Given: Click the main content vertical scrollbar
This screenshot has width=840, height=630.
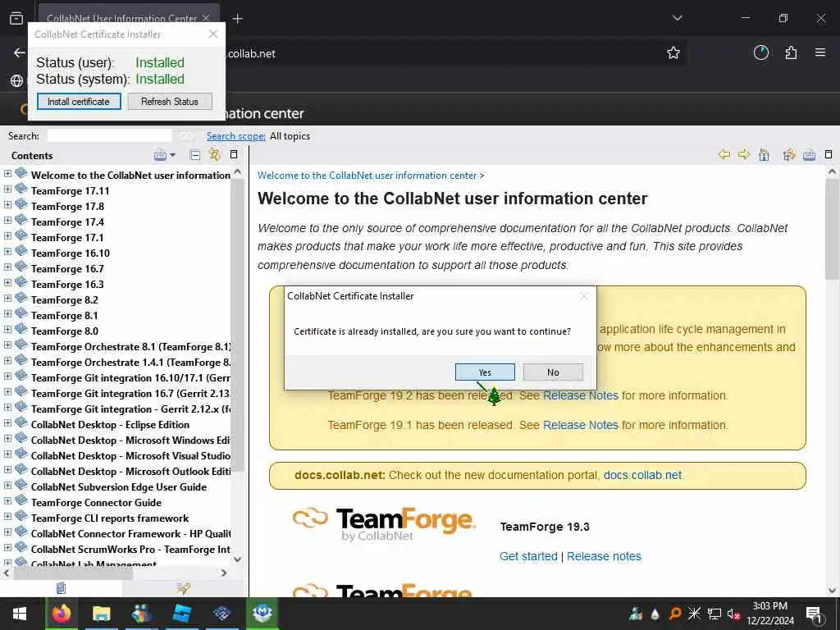Looking at the screenshot, I should tap(832, 231).
